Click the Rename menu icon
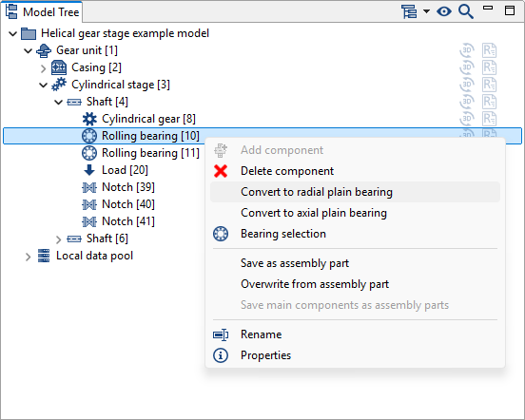The image size is (525, 420). click(221, 334)
